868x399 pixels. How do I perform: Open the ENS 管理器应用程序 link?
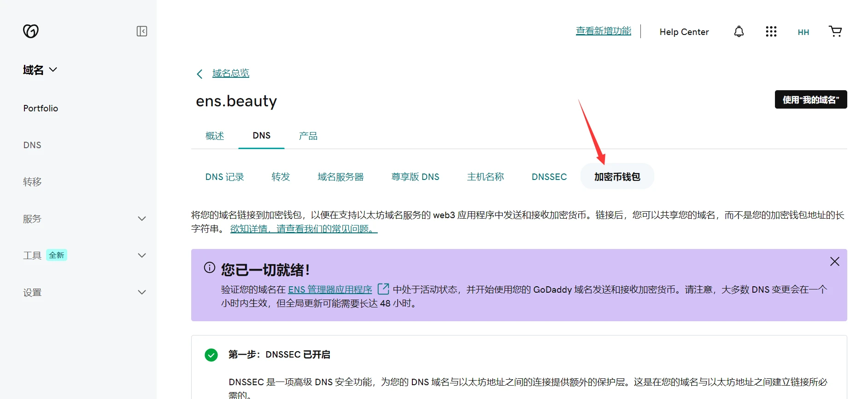330,289
